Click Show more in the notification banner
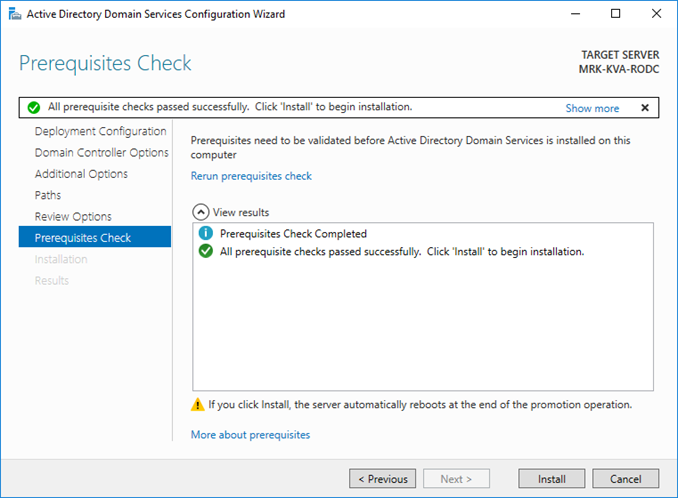 [592, 108]
